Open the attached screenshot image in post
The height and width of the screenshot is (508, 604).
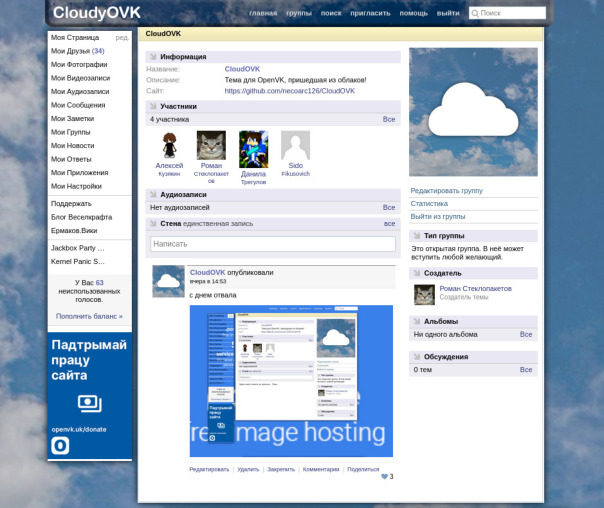tap(291, 381)
